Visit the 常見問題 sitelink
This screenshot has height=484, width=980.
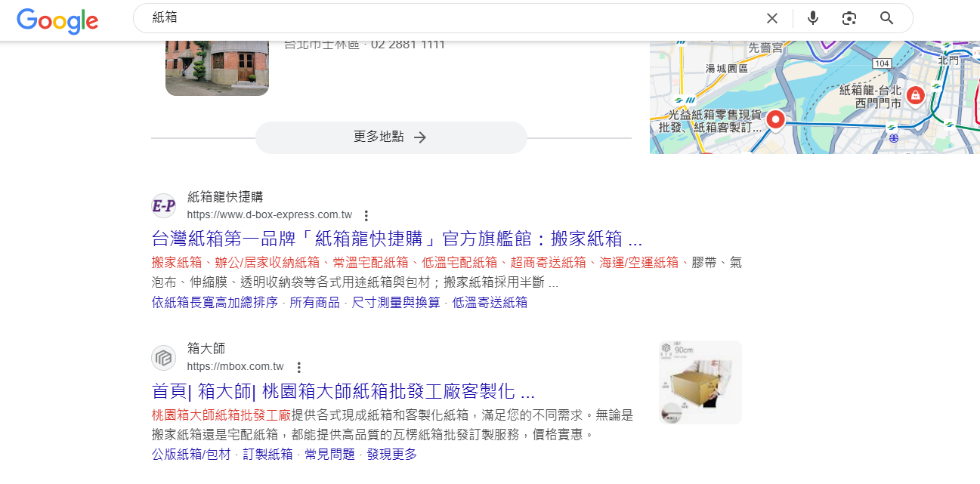coord(329,455)
